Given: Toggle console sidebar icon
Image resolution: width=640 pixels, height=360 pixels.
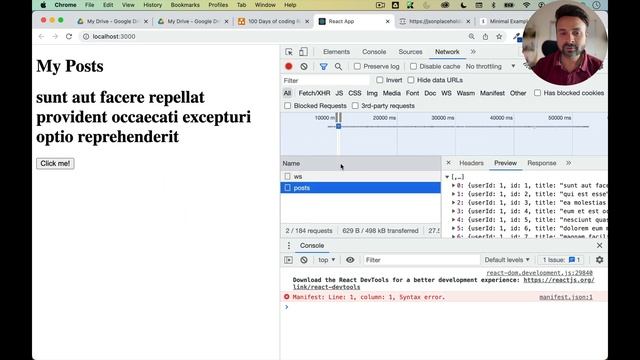Looking at the screenshot, I should (289, 260).
